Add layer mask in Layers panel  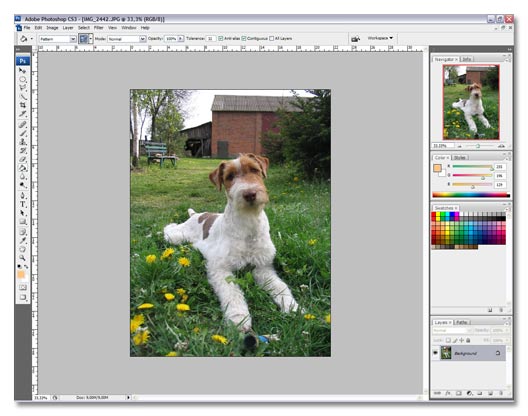458,393
